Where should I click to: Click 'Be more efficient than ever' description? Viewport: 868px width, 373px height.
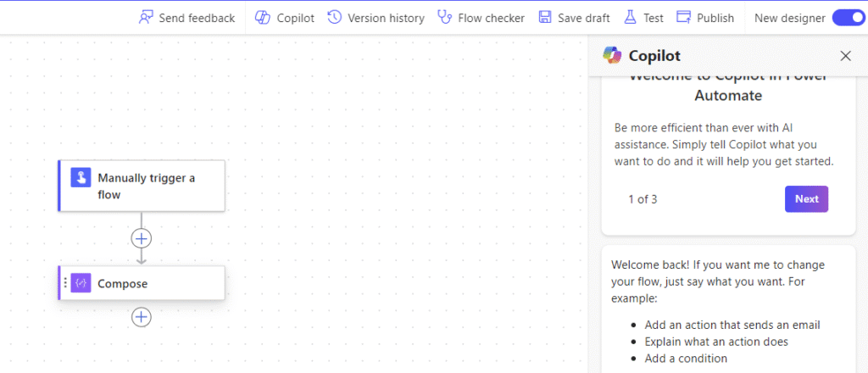coord(724,144)
